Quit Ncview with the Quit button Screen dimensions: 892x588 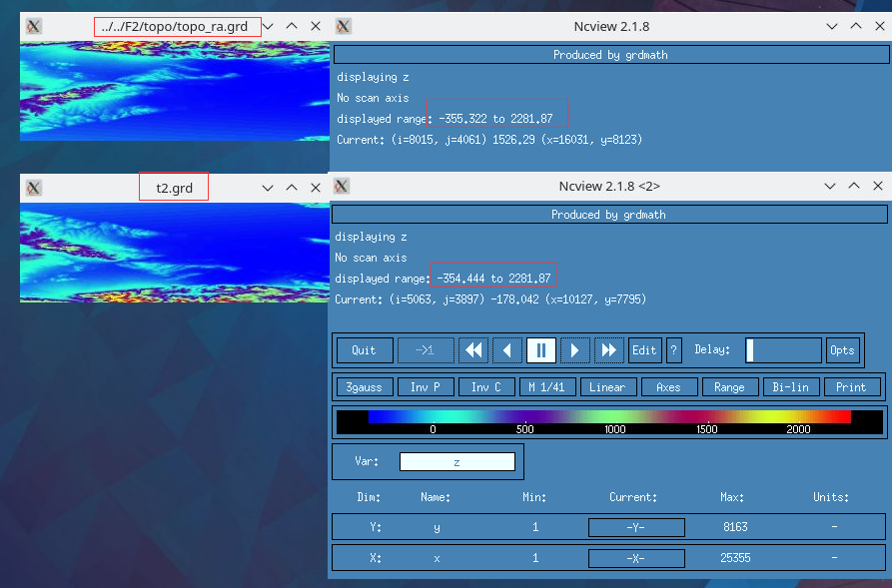click(365, 349)
